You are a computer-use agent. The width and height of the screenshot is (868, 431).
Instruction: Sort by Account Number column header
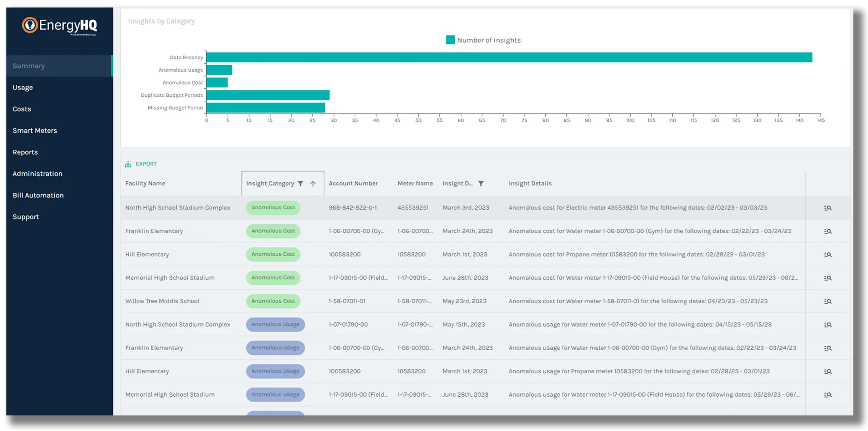pyautogui.click(x=353, y=184)
